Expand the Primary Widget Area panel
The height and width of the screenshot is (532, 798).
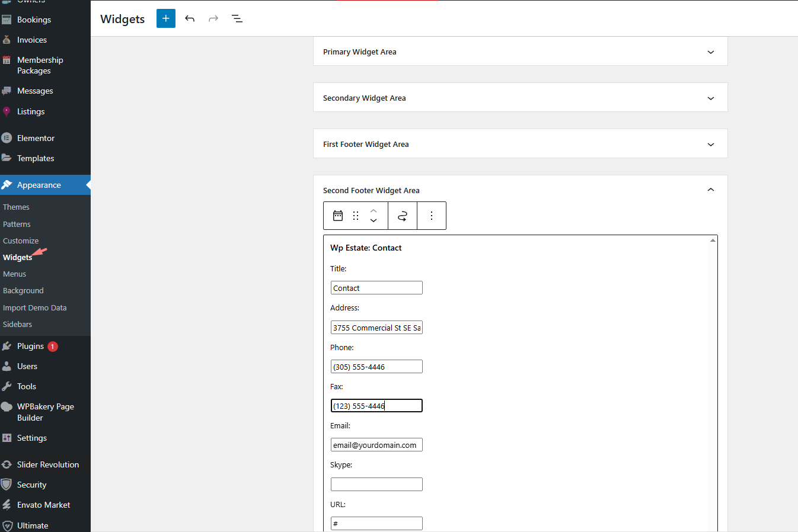coord(710,52)
